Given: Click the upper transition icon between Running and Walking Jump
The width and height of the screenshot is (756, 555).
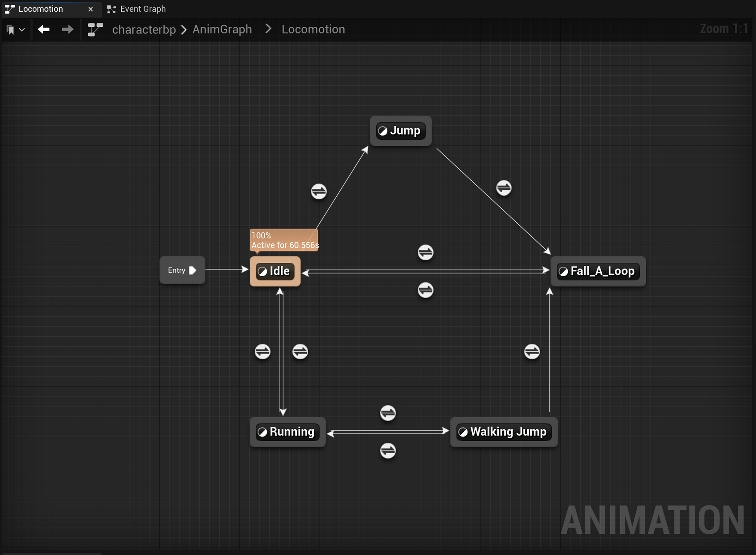Looking at the screenshot, I should tap(388, 413).
